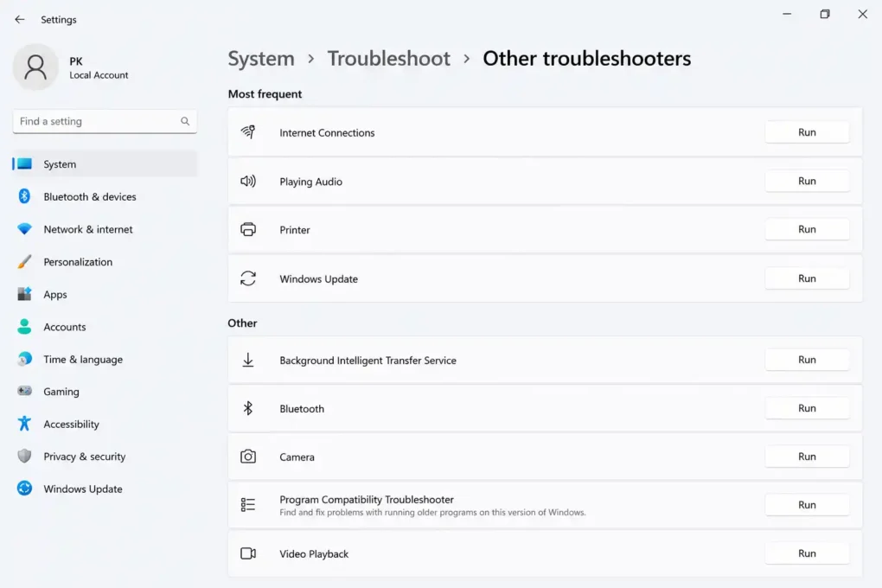Open Personalization label in sidebar
Image resolution: width=882 pixels, height=588 pixels.
tap(78, 262)
